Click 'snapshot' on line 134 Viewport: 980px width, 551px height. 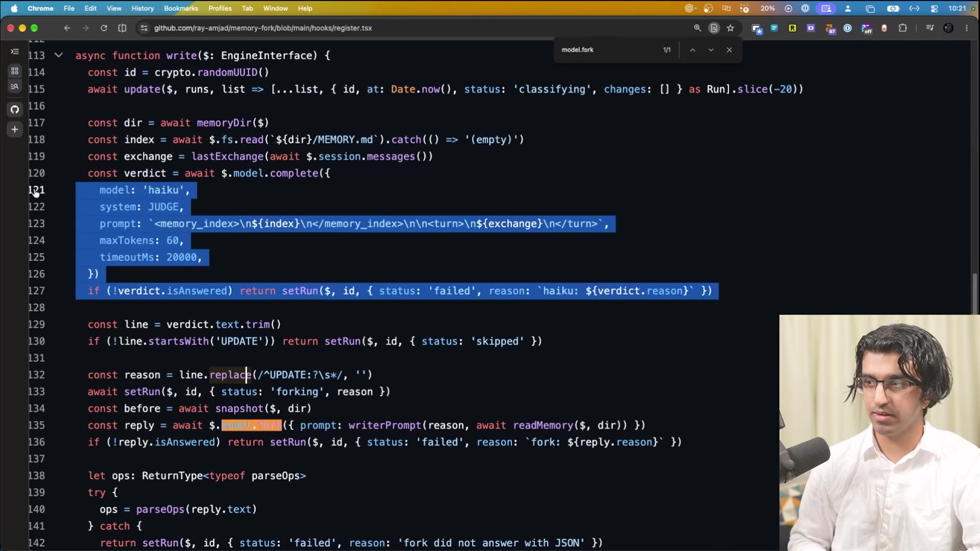239,408
